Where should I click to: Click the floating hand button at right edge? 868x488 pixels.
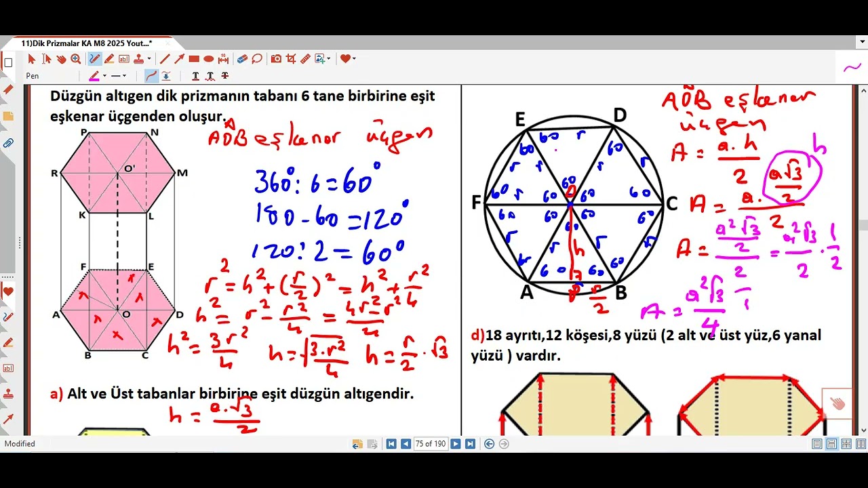(x=837, y=404)
